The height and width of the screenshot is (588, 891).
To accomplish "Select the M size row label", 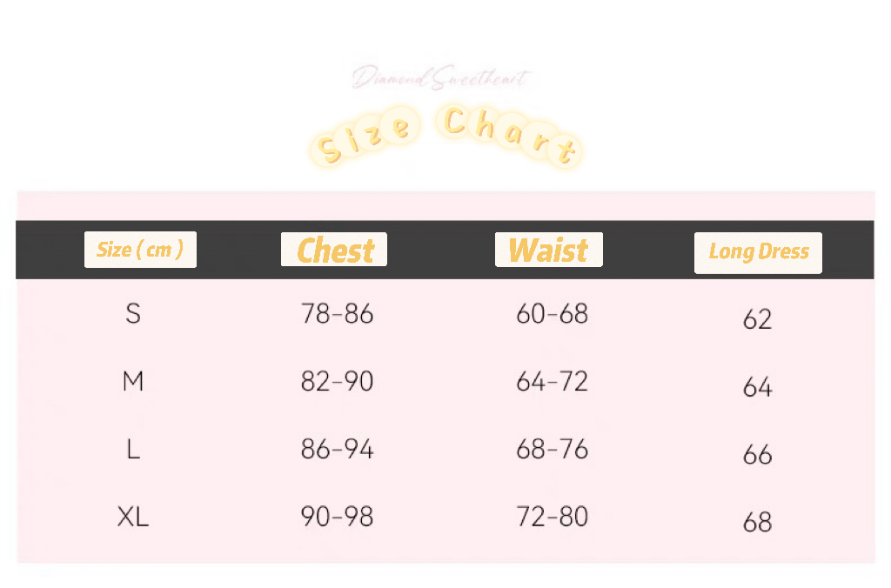I will pos(133,381).
